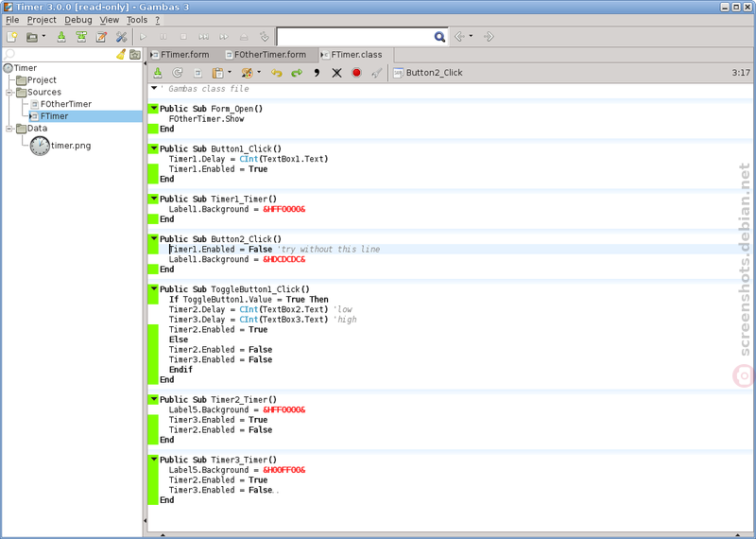
Task: Fold the Timer3_Timer procedure triangle
Action: point(153,460)
